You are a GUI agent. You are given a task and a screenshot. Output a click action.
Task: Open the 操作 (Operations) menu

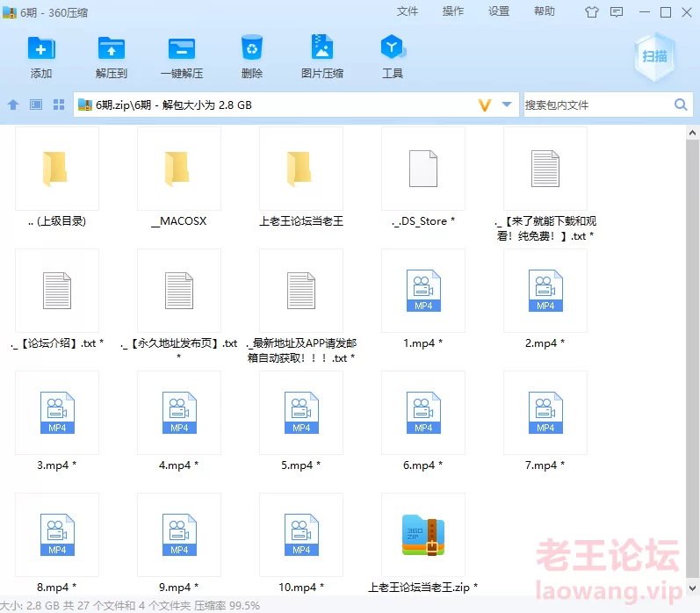pyautogui.click(x=452, y=11)
